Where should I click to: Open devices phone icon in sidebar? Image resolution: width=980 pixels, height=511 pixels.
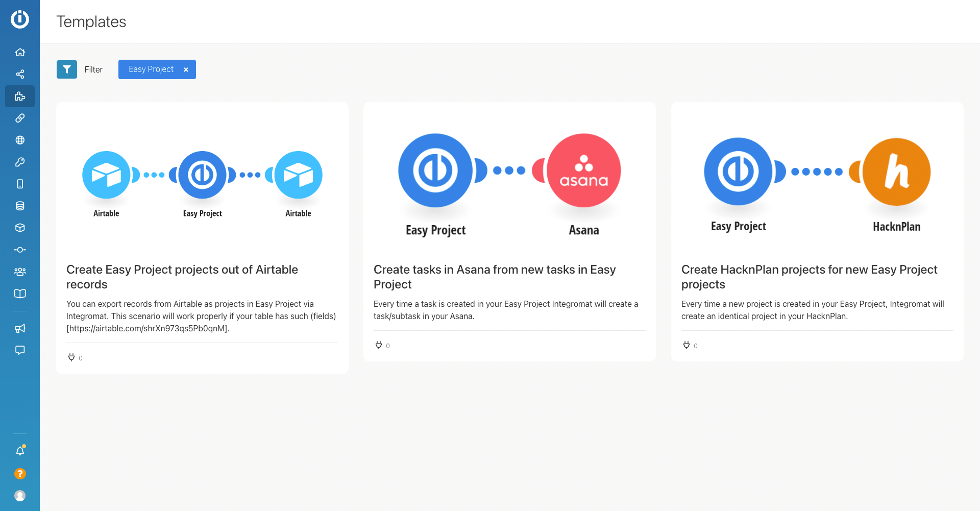point(20,184)
